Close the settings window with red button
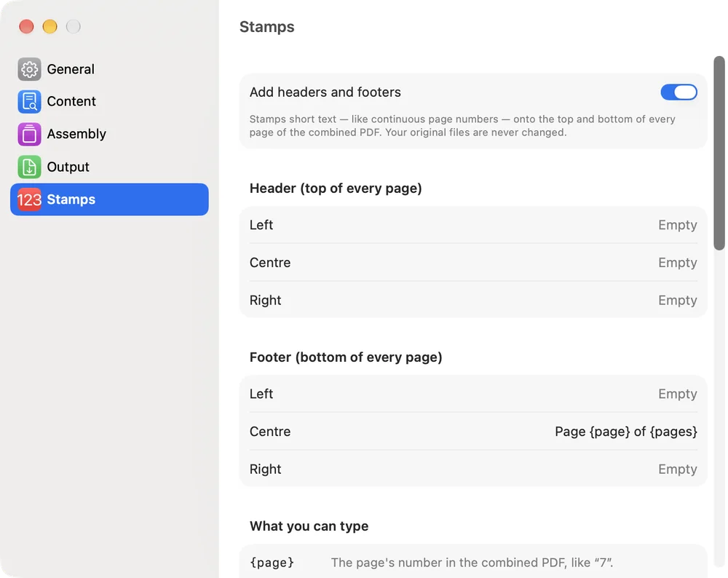Screen dimensions: 728x578 pos(26,26)
